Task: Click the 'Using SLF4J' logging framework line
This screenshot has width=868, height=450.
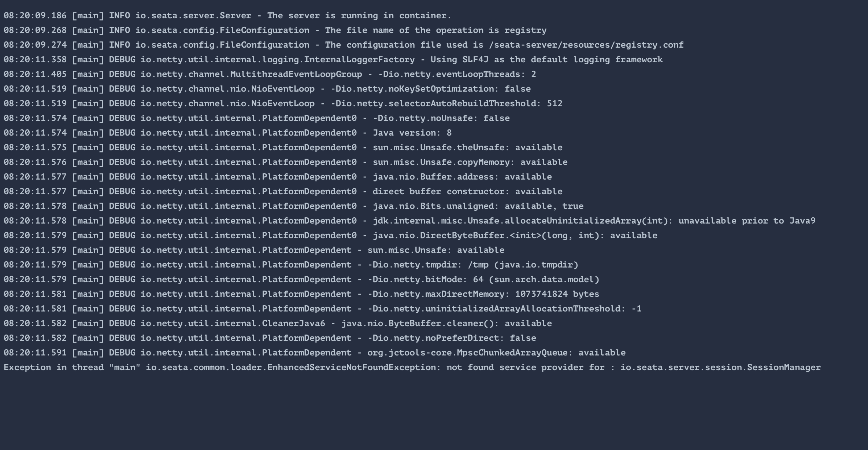Action: pos(333,59)
